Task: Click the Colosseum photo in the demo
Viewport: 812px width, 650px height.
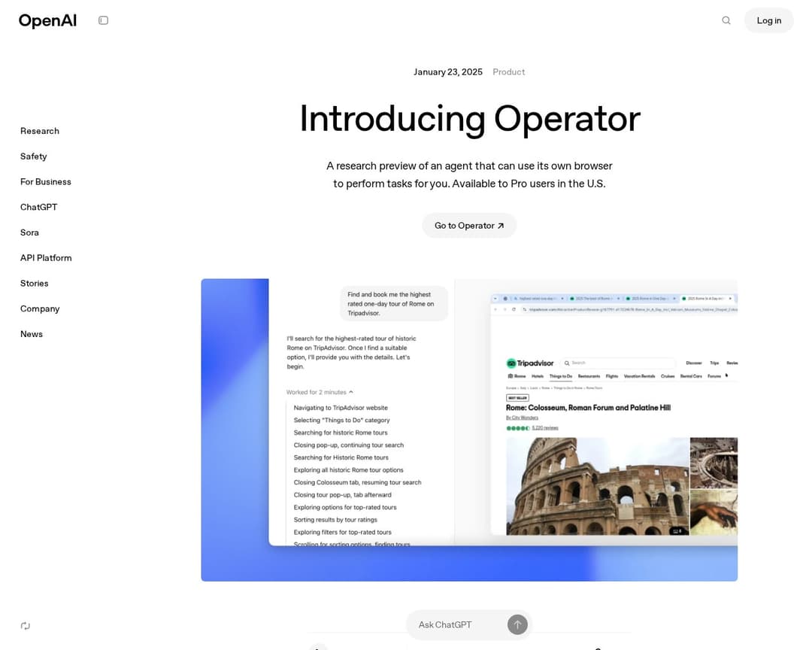Action: click(x=598, y=486)
